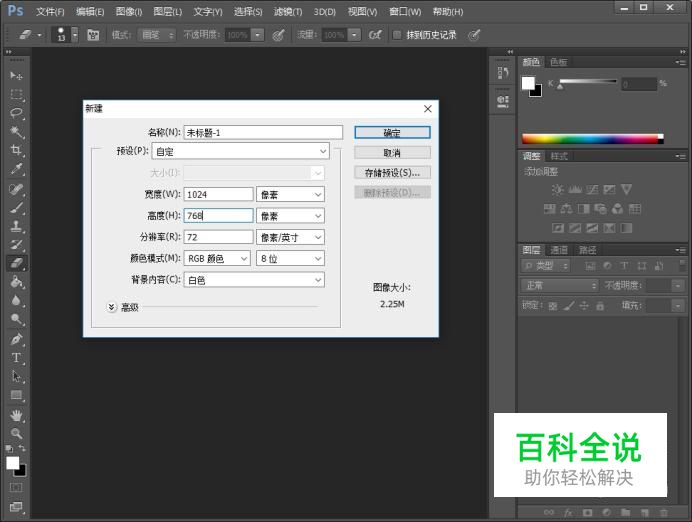Click the color spectrum ramp
Image resolution: width=692 pixels, height=522 pixels.
pyautogui.click(x=590, y=139)
